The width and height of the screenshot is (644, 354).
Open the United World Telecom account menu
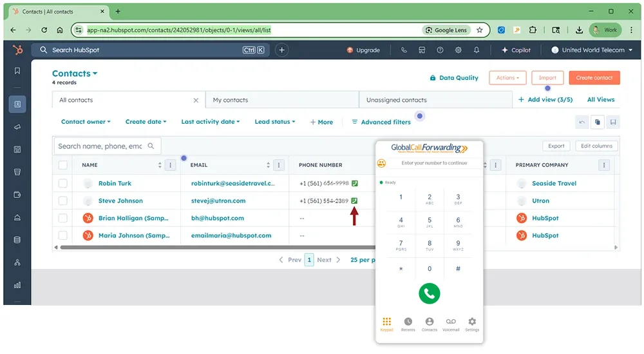[x=592, y=50]
